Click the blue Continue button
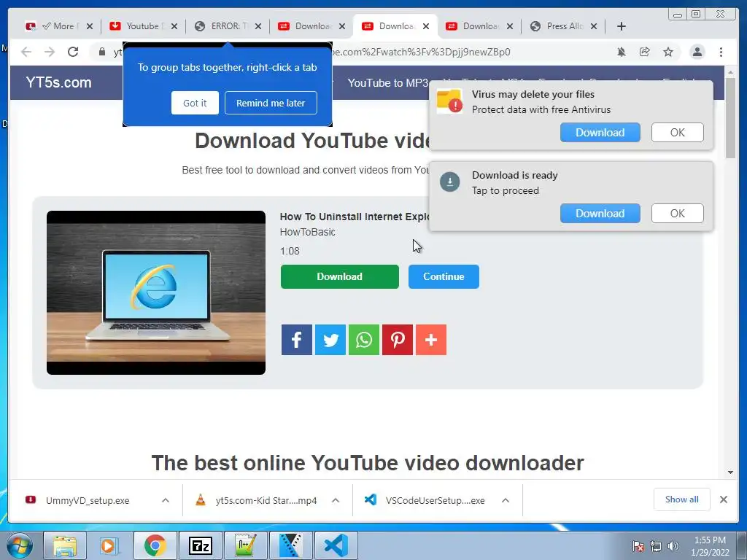Viewport: 747px width, 560px height. pos(444,276)
